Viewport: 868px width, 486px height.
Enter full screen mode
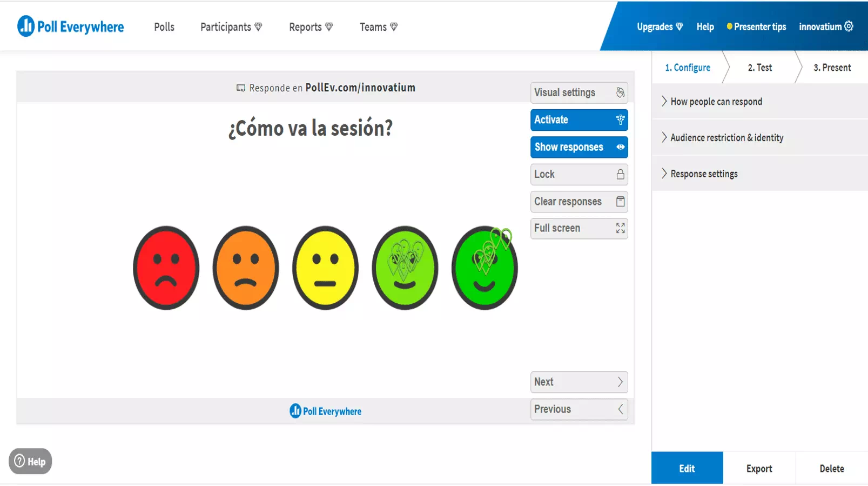(x=578, y=228)
